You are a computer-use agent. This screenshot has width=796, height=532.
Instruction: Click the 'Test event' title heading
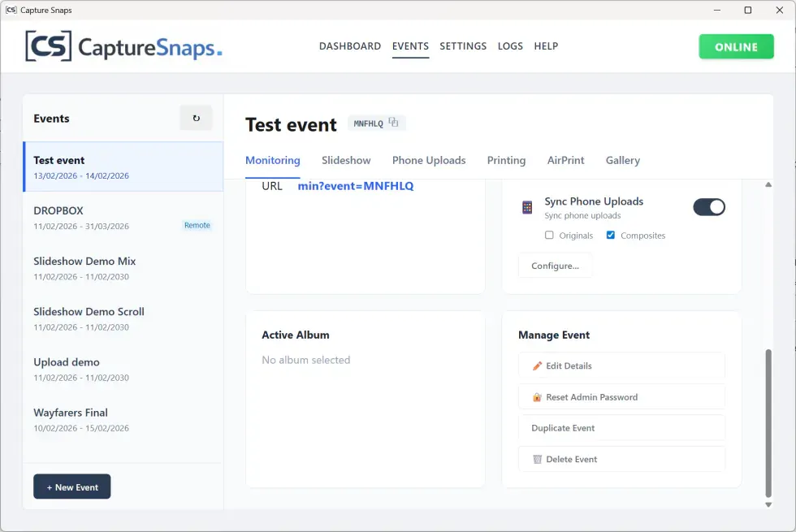(x=291, y=125)
